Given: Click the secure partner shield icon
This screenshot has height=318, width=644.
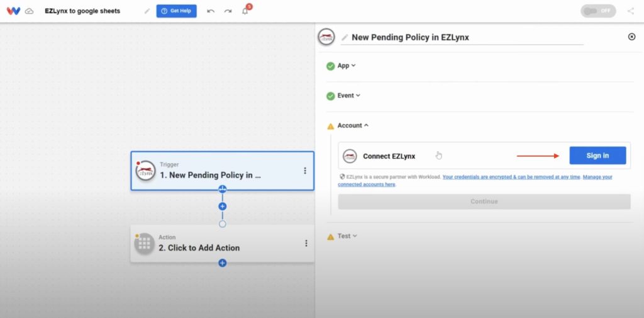Looking at the screenshot, I should [342, 177].
